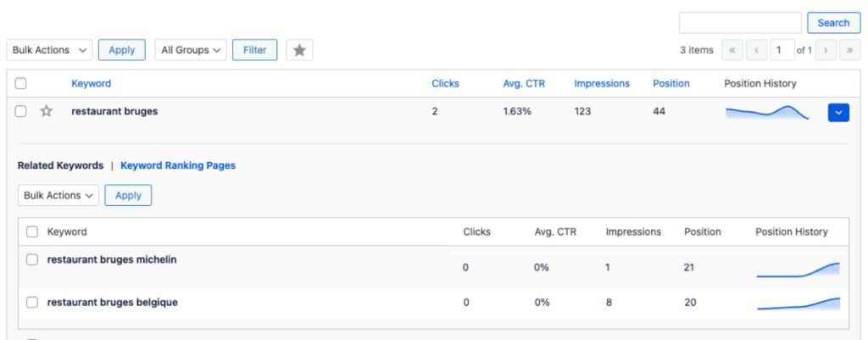This screenshot has height=340, width=868.
Task: Sort by the Position column header
Action: tap(671, 84)
